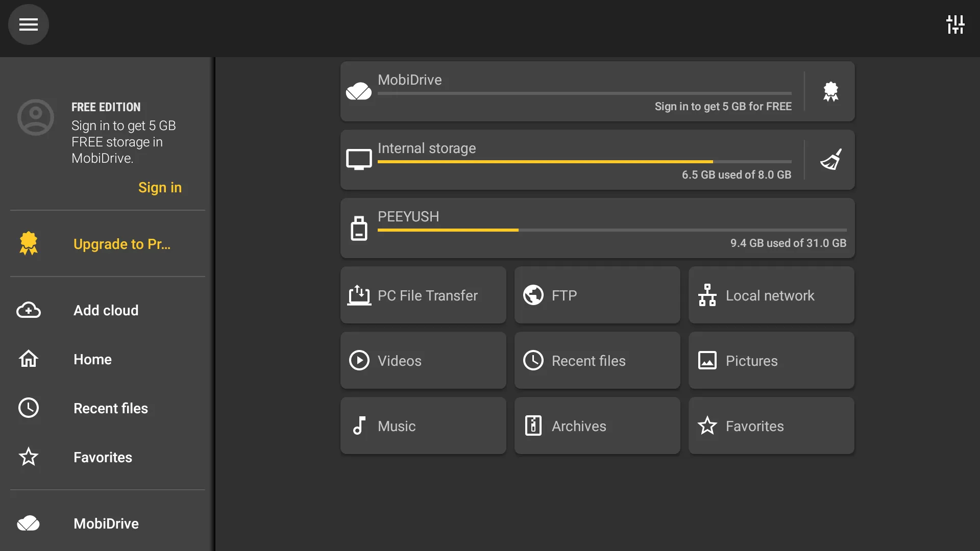Screen dimensions: 980x551
Task: Click the sidebar MobiDrive cloud icon
Action: (x=29, y=523)
